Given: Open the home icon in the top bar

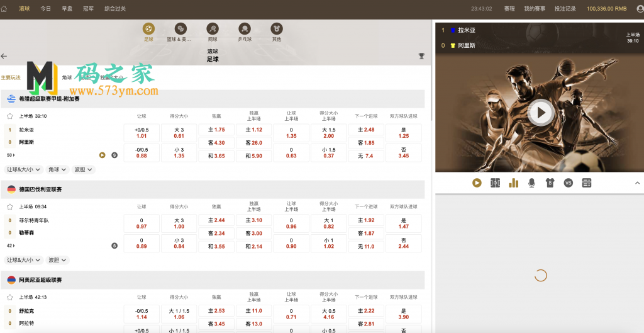Looking at the screenshot, I should [5, 9].
